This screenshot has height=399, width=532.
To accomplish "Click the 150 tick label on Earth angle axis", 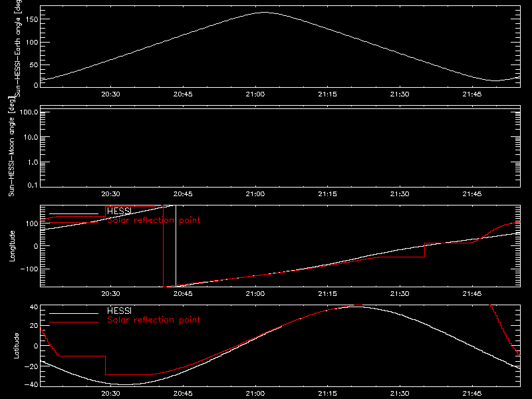I will (x=31, y=19).
